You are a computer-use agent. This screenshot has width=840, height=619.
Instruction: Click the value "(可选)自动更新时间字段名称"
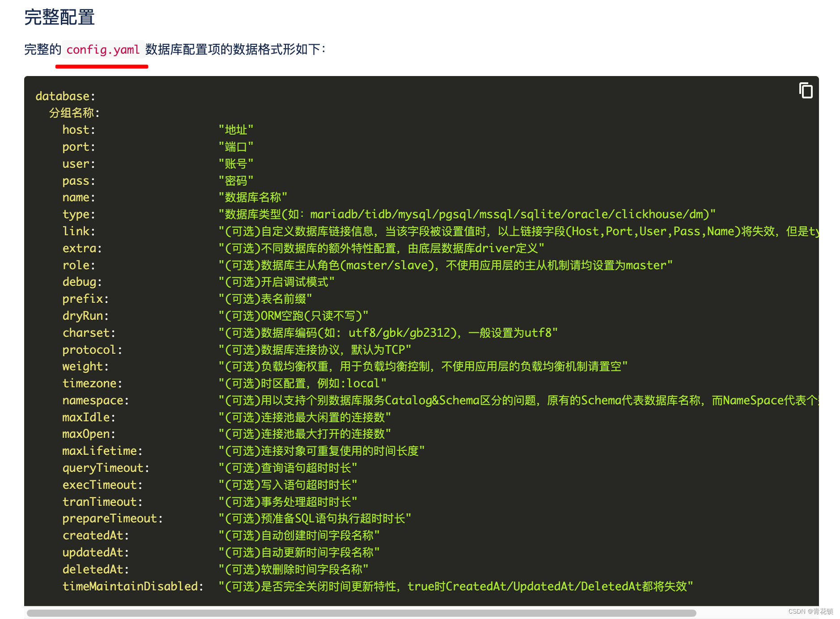coord(299,552)
